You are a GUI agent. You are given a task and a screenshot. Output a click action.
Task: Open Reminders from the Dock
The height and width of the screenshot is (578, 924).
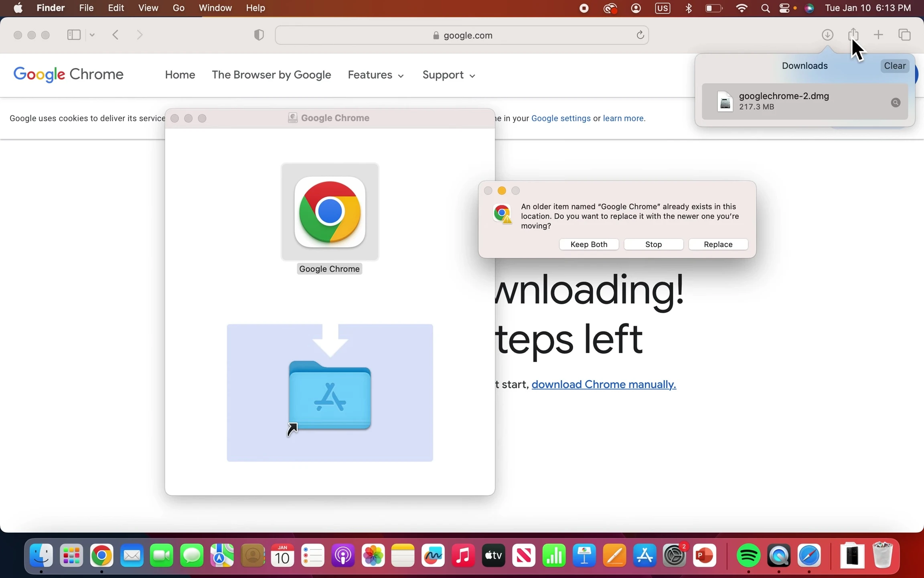[312, 556]
